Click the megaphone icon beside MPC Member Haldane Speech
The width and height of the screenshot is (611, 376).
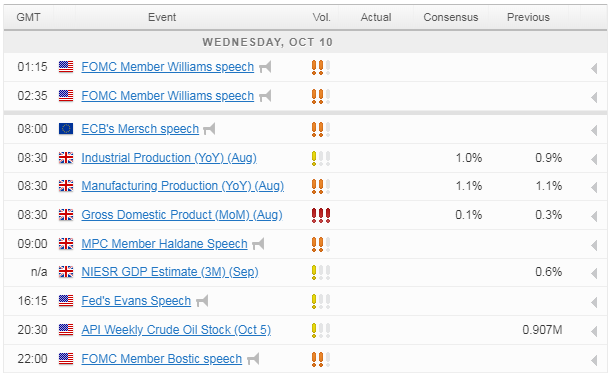[x=258, y=244]
